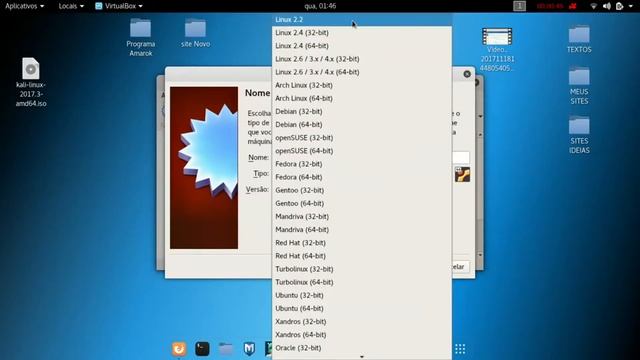Pick Linux 2.6 / 3.x / 4.x (32-bit)
Screen dimensions: 640x360
(362, 59)
